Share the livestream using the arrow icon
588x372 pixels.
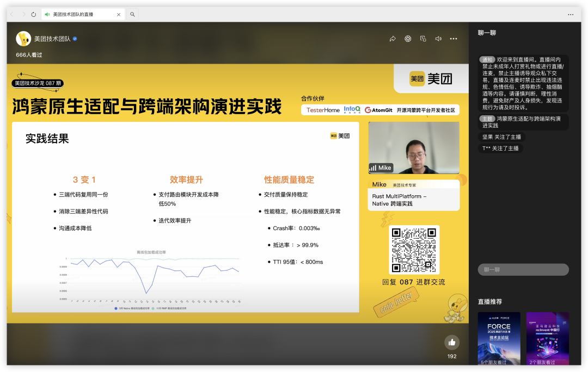pyautogui.click(x=391, y=39)
